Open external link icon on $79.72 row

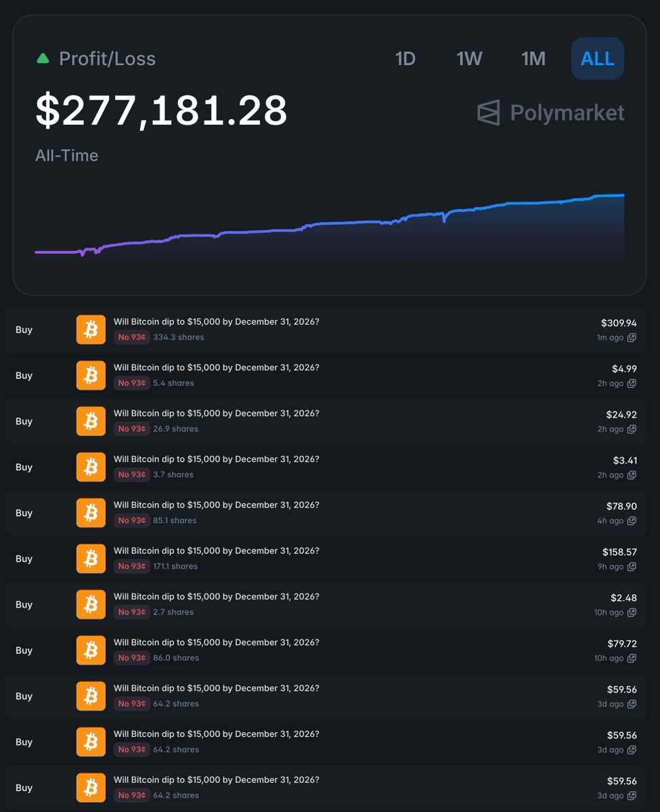click(x=632, y=658)
